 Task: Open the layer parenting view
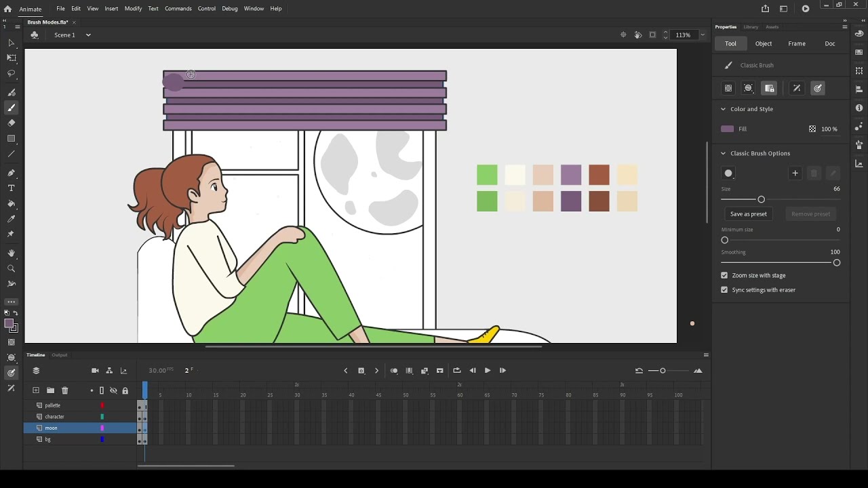[x=109, y=371]
